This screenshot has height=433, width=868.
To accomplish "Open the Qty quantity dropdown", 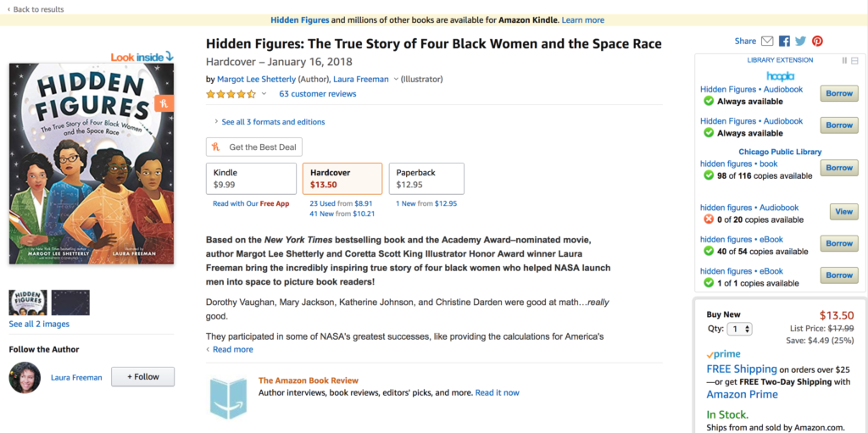I will (x=740, y=329).
